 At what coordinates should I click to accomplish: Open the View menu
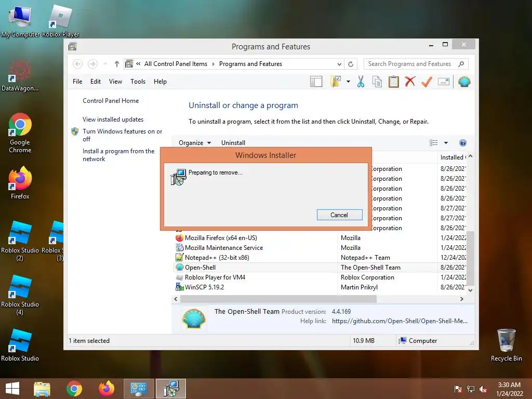pos(115,82)
